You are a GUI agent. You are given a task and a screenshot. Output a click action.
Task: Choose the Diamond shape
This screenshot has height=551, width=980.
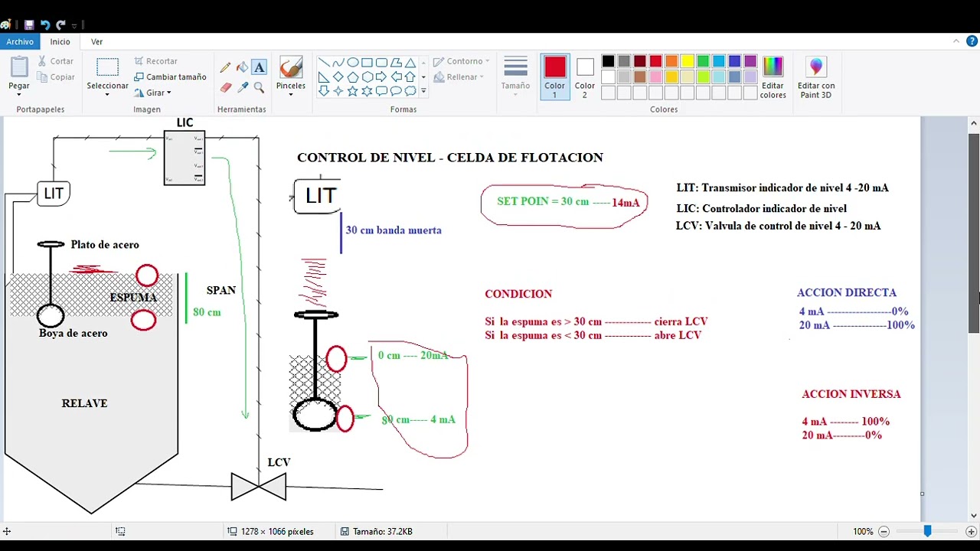338,77
